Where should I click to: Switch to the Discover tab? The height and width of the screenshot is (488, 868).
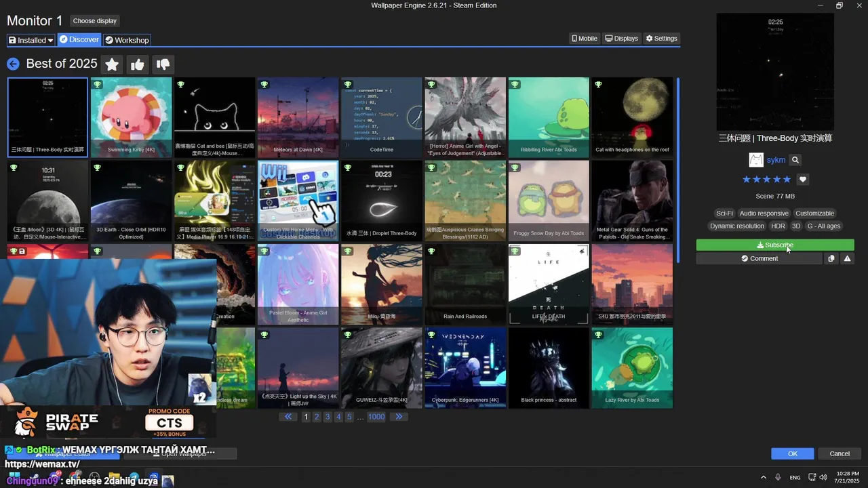click(x=79, y=39)
